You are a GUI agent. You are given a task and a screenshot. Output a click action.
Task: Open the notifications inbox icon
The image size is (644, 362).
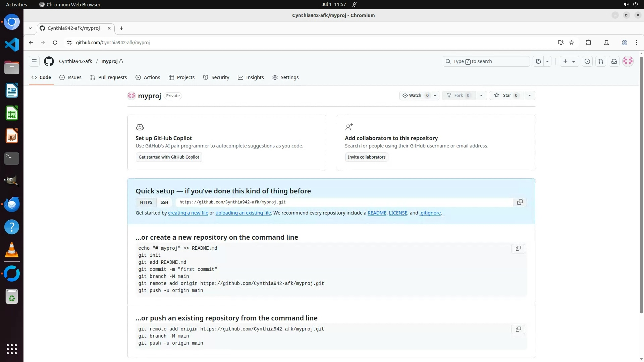click(x=614, y=61)
